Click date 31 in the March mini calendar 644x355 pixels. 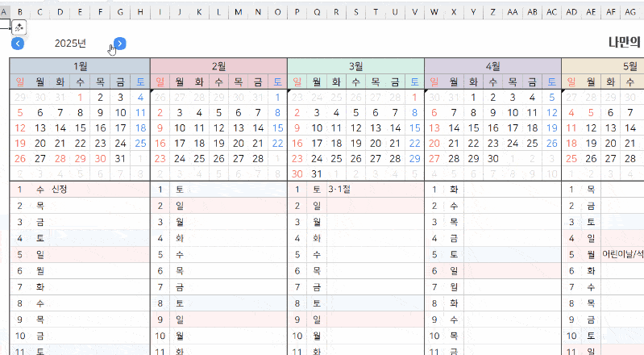point(316,173)
